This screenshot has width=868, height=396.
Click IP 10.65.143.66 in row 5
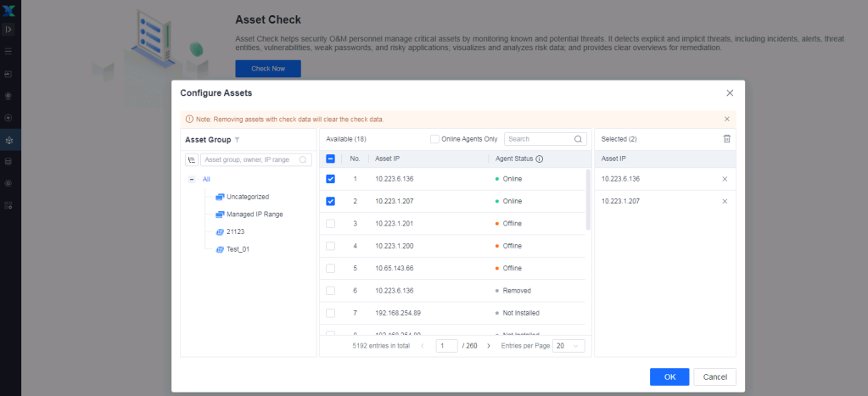pos(395,268)
